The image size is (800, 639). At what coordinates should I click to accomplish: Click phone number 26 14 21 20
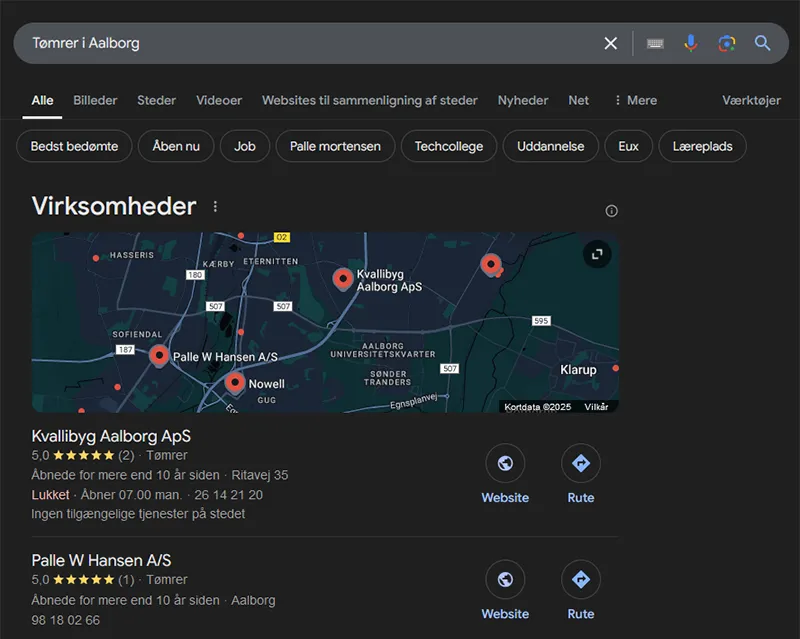pos(229,495)
